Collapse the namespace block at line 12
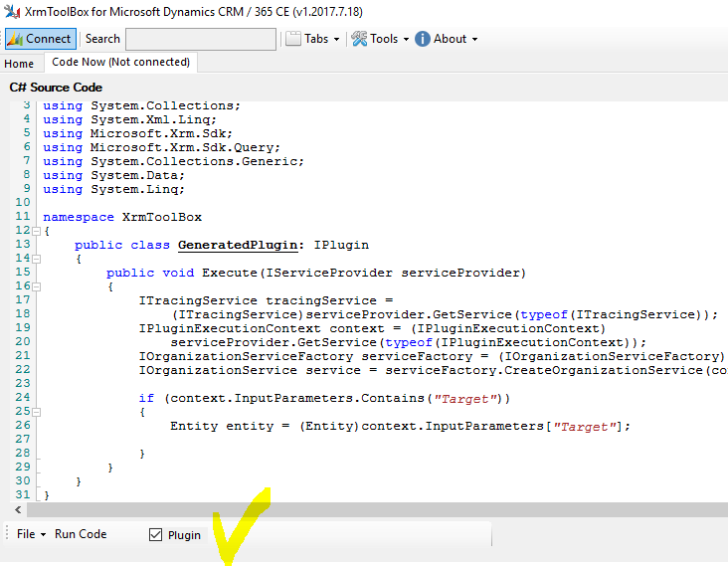728x566 pixels. click(36, 231)
